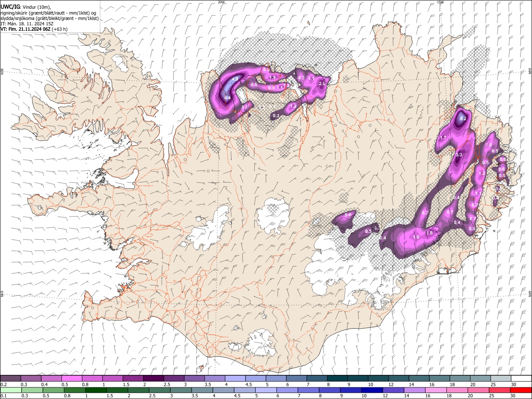Select the 3.3 precipitation value label
532x399 pixels.
pyautogui.click(x=459, y=155)
